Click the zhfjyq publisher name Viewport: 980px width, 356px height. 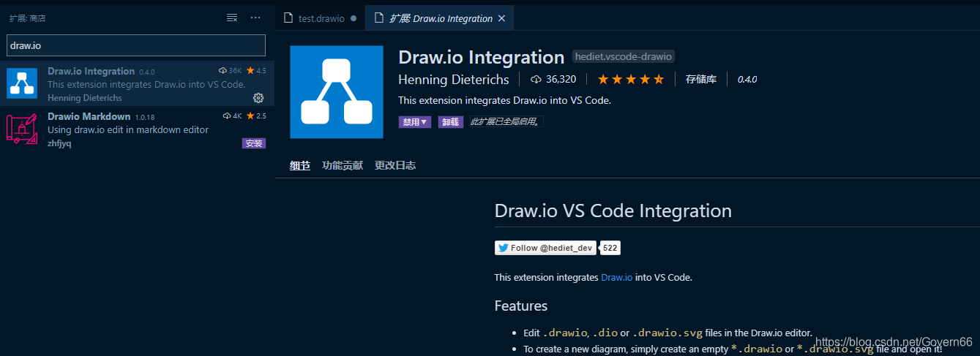click(59, 143)
